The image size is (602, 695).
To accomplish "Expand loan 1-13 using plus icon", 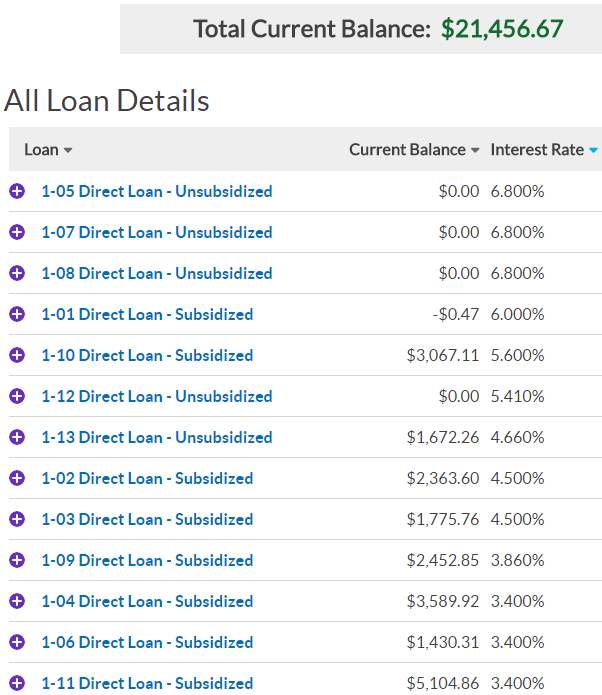I will click(x=16, y=437).
